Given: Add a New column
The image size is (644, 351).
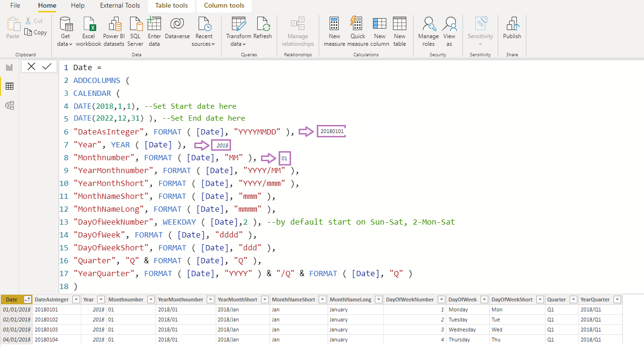Looking at the screenshot, I should [380, 31].
